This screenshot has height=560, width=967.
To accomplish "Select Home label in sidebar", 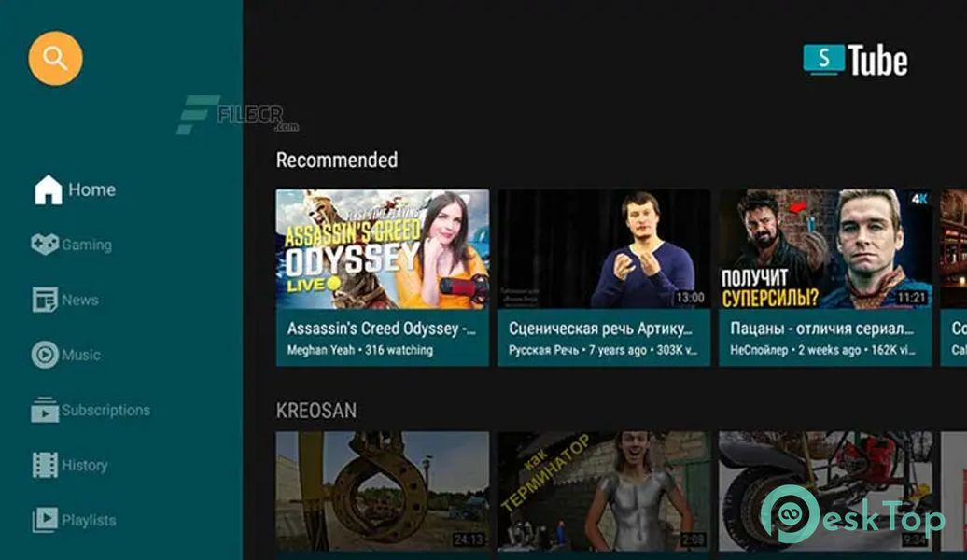I will click(91, 189).
